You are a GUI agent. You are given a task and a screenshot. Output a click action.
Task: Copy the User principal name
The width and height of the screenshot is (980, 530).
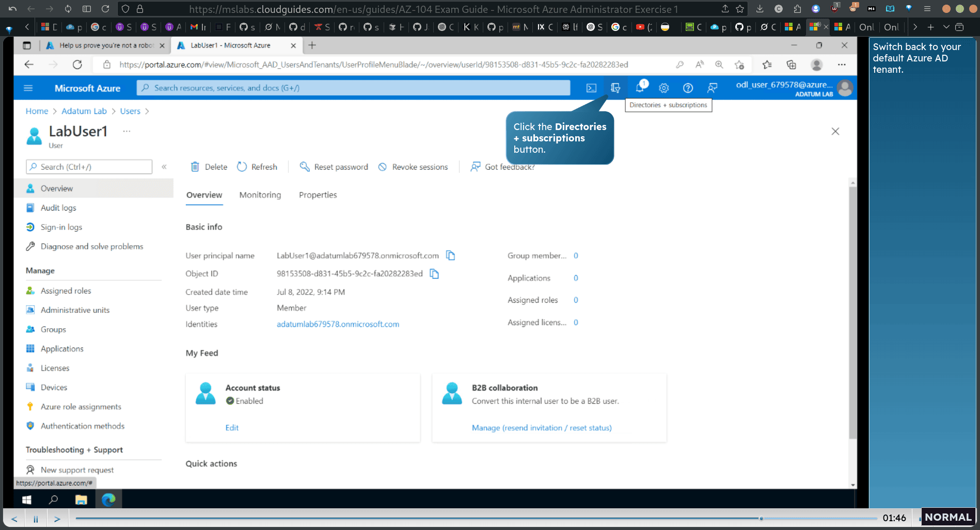click(x=451, y=255)
